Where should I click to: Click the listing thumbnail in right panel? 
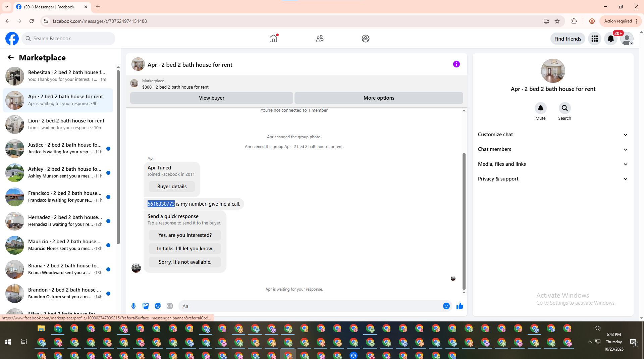pos(553,71)
